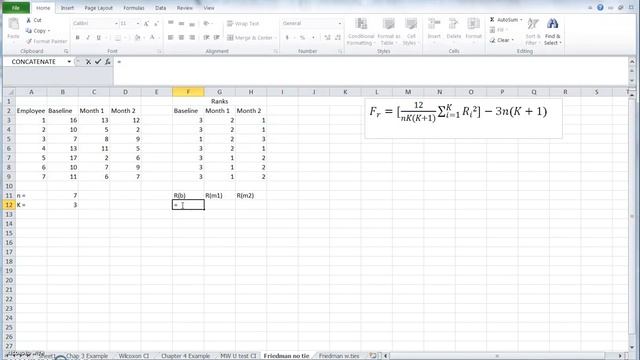The image size is (640, 360).
Task: Open the MW U test CI sheet
Action: [238, 356]
